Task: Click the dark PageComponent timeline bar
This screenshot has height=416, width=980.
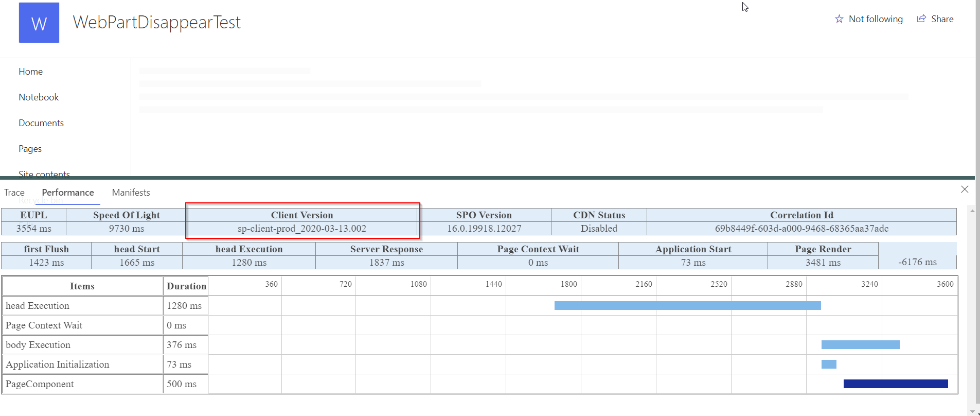Action: point(896,384)
